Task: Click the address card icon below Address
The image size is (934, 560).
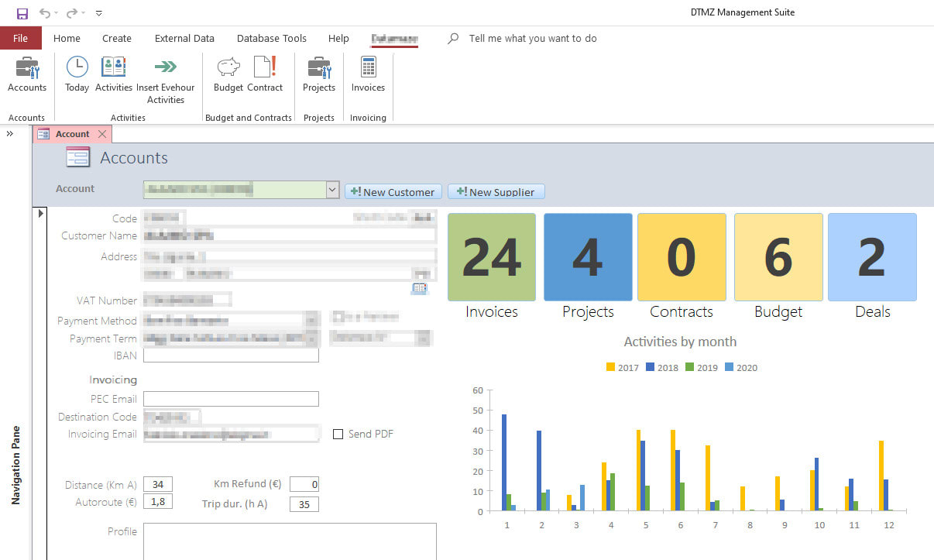Action: (x=420, y=288)
